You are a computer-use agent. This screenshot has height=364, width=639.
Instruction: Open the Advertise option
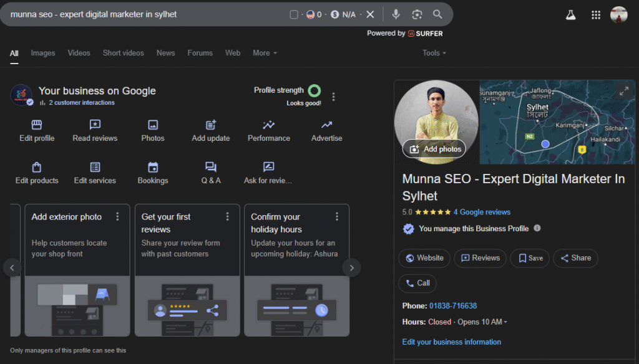[x=327, y=131]
